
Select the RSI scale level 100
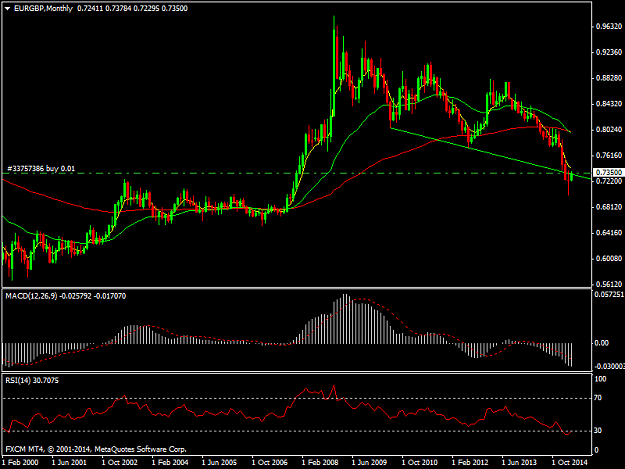pos(600,379)
